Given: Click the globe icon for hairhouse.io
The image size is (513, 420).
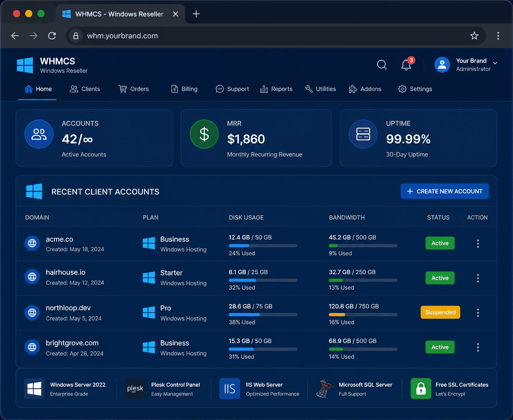Looking at the screenshot, I should point(32,277).
